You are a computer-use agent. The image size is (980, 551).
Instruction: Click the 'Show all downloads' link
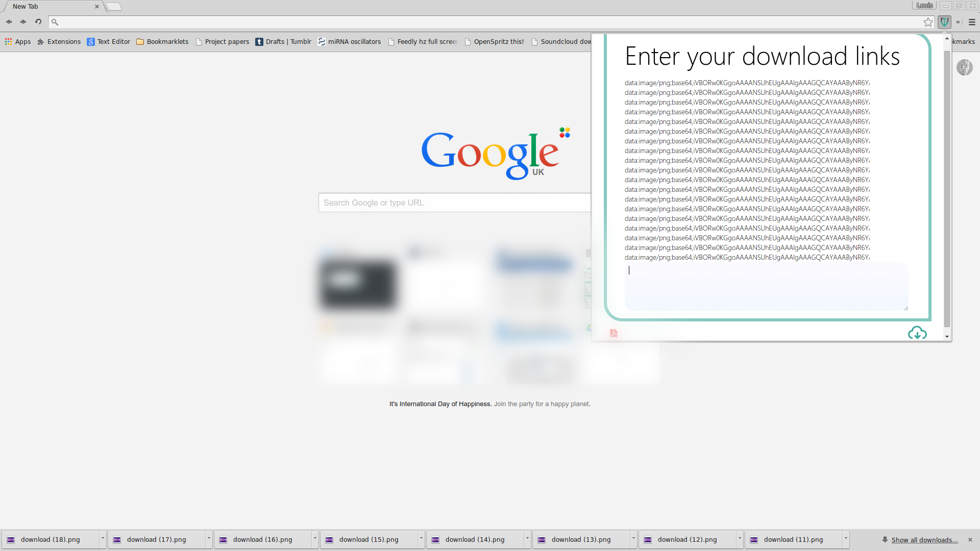tap(924, 540)
